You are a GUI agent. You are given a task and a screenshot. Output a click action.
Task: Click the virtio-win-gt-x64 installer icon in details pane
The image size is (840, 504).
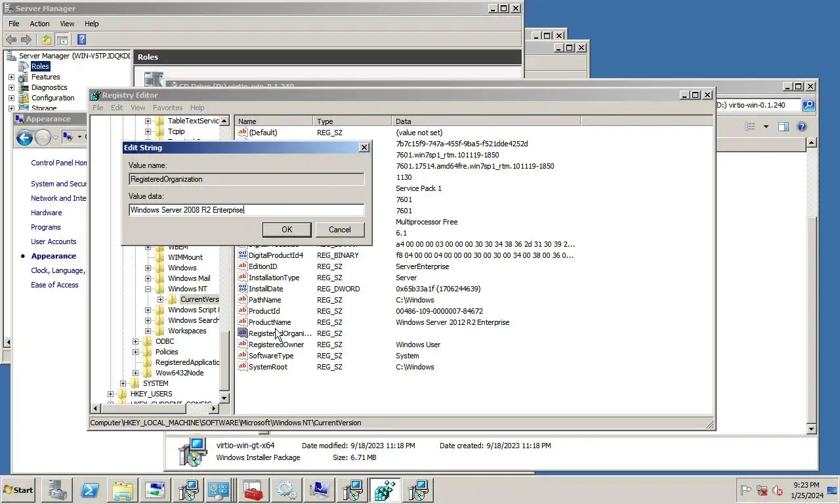(x=192, y=452)
